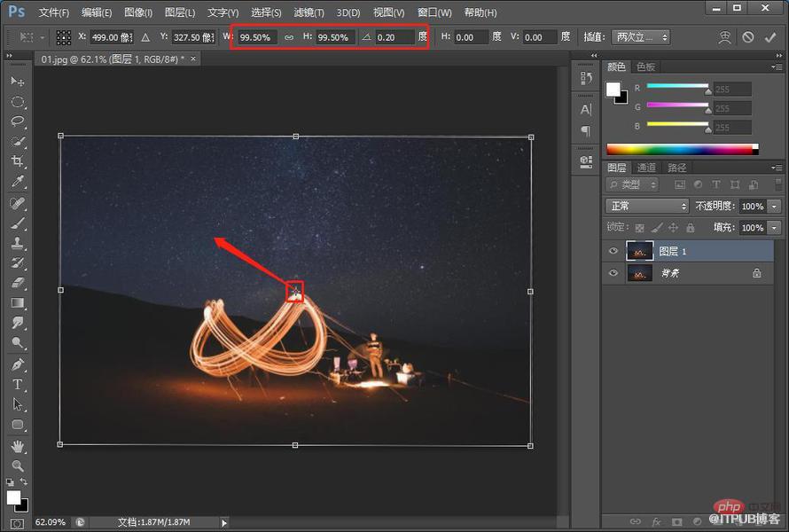Image resolution: width=789 pixels, height=532 pixels.
Task: Open the 图像(I) menu
Action: pos(138,12)
